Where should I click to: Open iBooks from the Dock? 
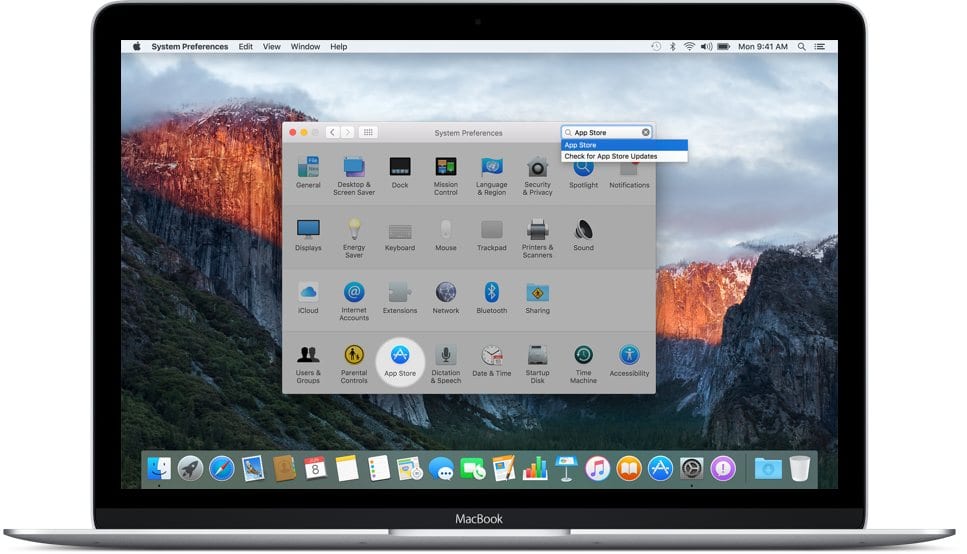(629, 469)
